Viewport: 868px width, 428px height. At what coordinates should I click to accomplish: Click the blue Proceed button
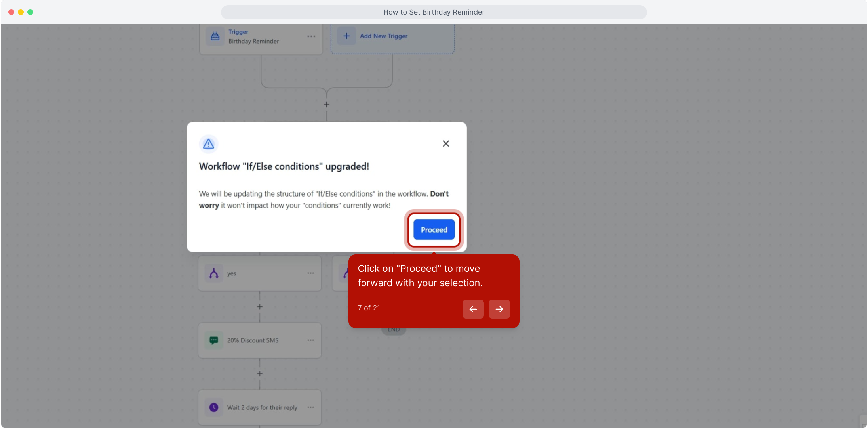434,230
